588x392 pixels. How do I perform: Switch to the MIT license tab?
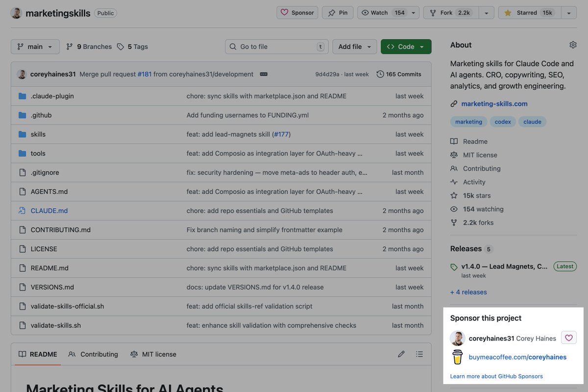153,354
